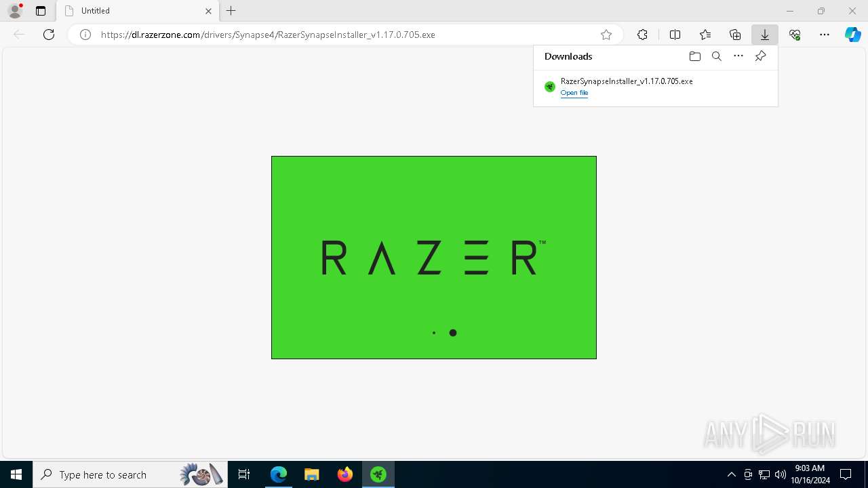Open the Edge profile icon
This screenshot has height=488, width=868.
[x=14, y=11]
